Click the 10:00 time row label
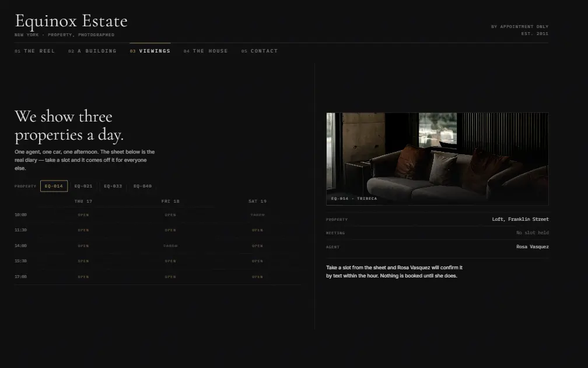 pyautogui.click(x=20, y=215)
